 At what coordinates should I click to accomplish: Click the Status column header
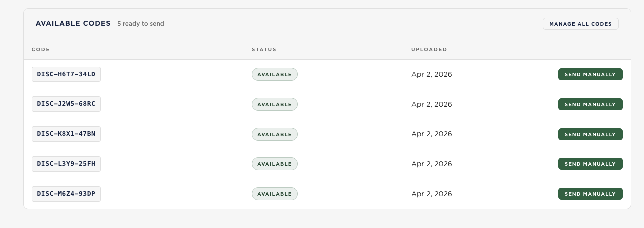click(264, 49)
